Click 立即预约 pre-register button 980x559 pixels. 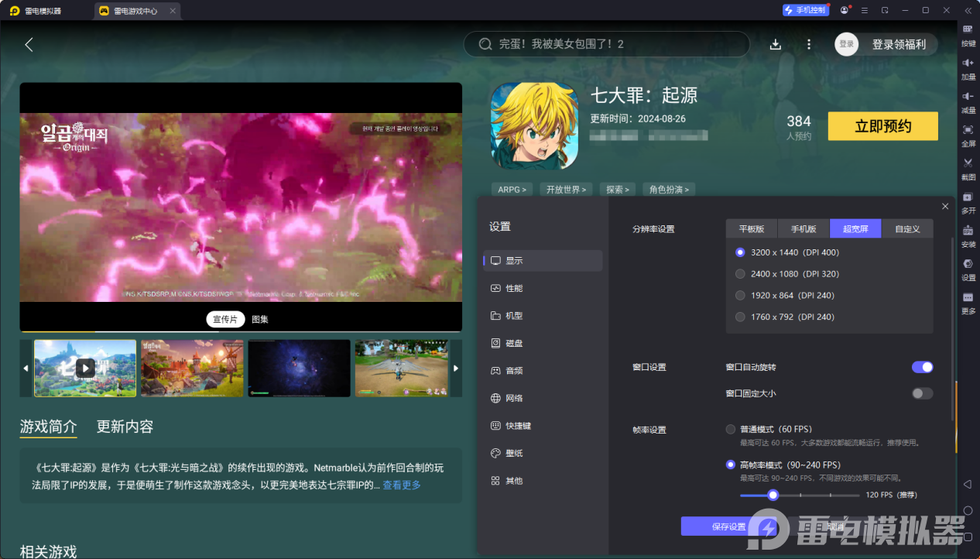pos(883,126)
